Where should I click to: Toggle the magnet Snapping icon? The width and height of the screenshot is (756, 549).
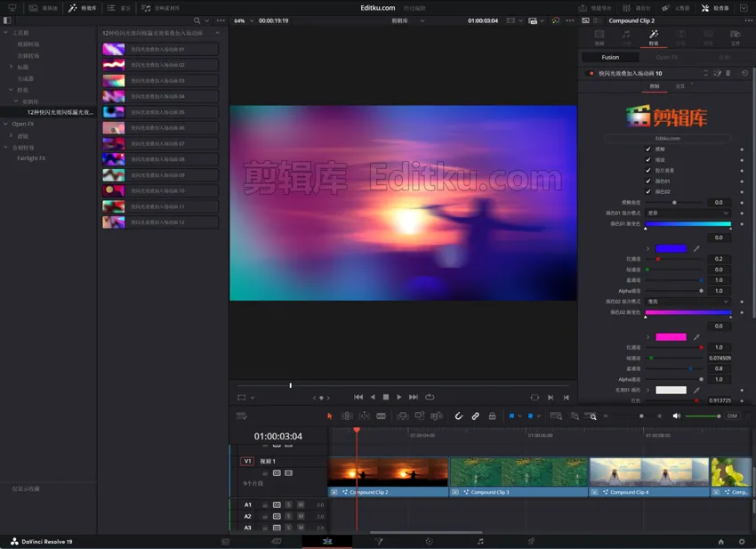tap(459, 416)
